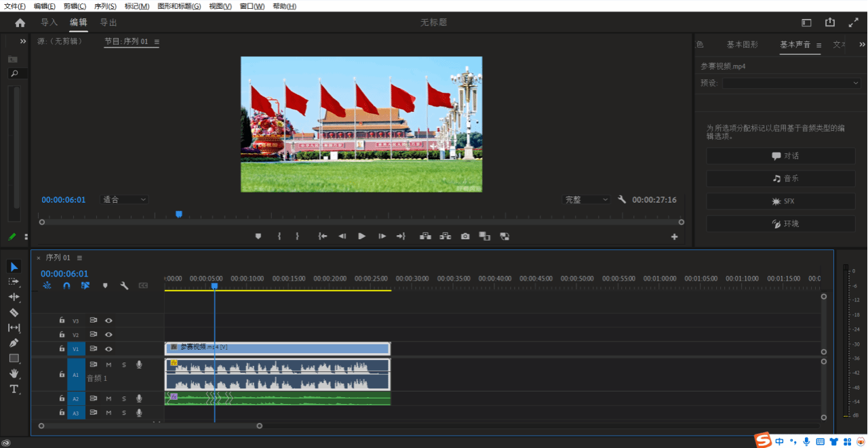
Task: Expand the 预设 preset dropdown
Action: (x=791, y=83)
